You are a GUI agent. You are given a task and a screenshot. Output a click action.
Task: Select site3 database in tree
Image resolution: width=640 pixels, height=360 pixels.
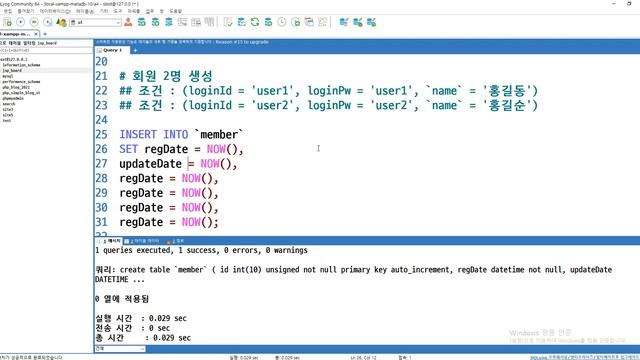pyautogui.click(x=8, y=109)
